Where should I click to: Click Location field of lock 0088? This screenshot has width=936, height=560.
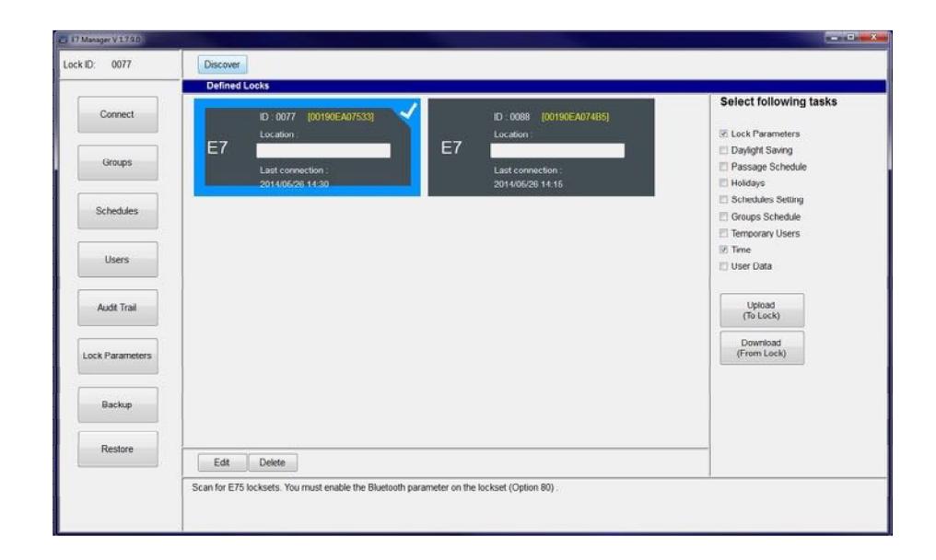557,150
